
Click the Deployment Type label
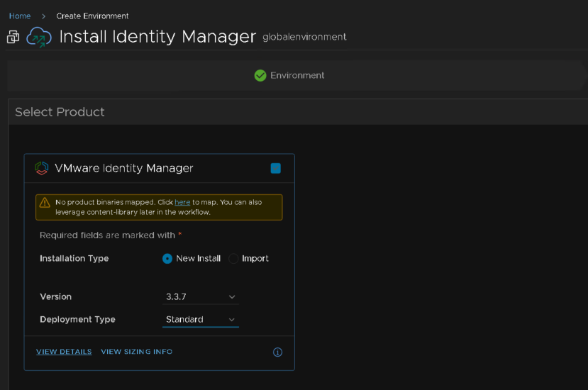[77, 320]
